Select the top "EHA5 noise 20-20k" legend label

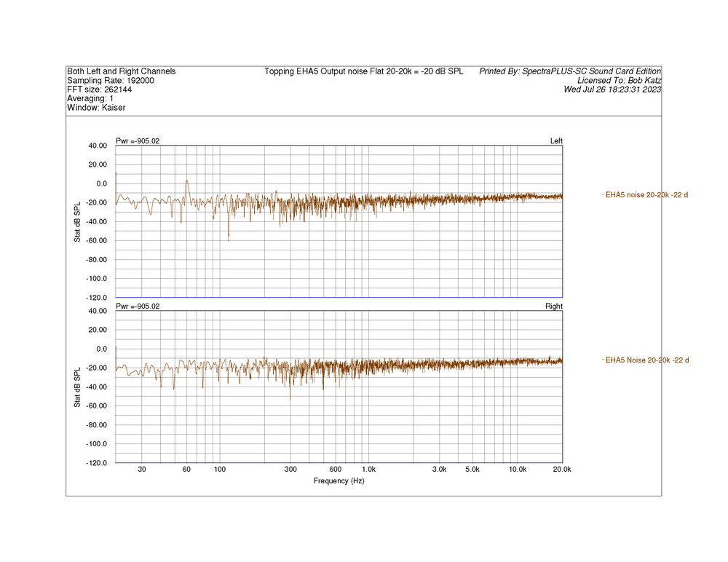click(x=647, y=194)
